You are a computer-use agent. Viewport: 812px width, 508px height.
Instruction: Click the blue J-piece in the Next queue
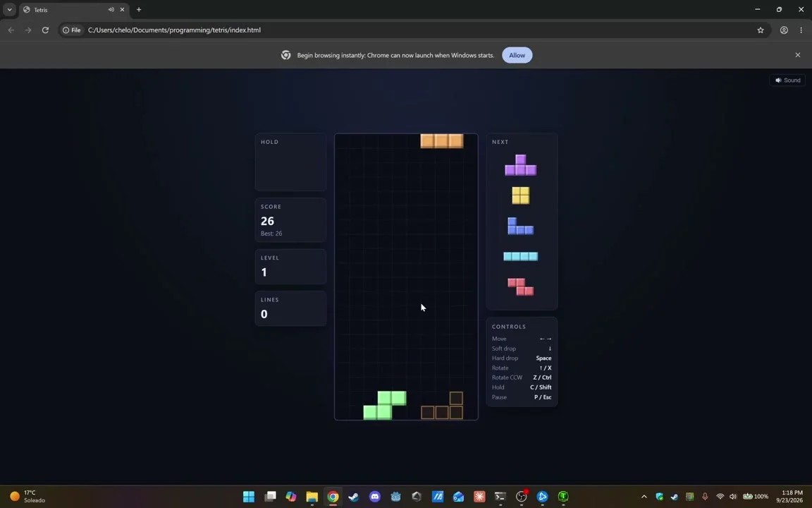click(520, 226)
